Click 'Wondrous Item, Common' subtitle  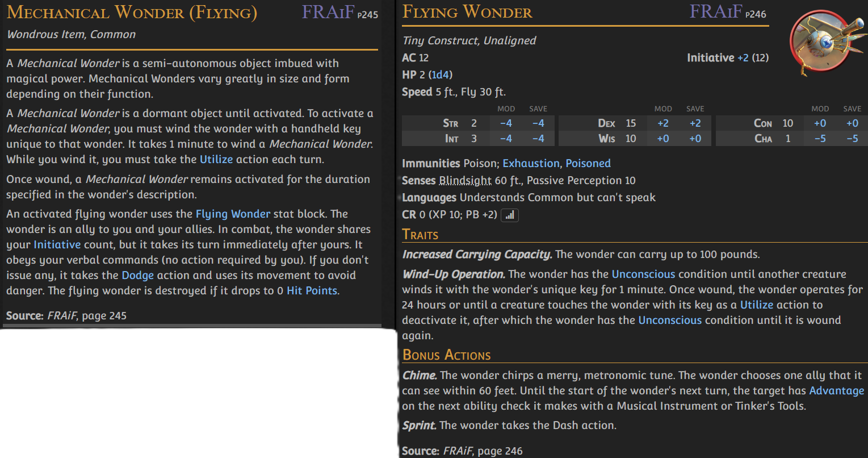pos(71,35)
